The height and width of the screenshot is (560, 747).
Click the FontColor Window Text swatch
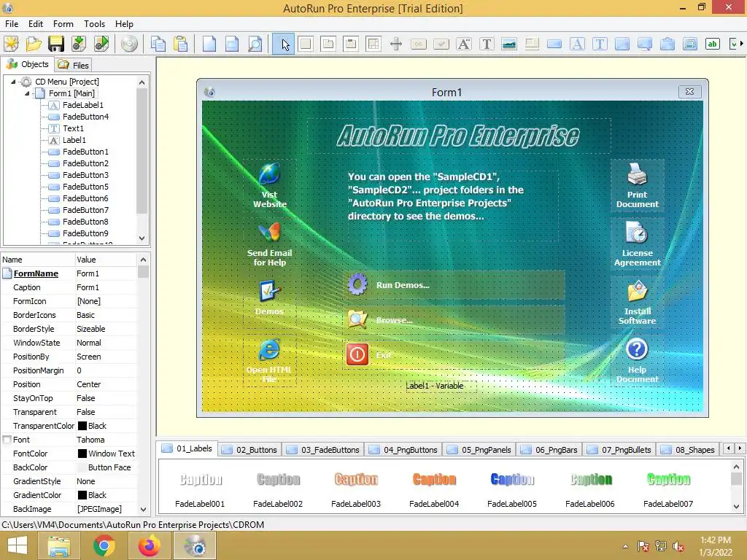coord(82,454)
